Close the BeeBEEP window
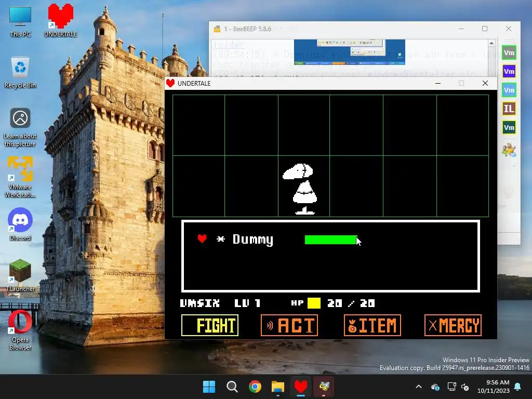Image resolution: width=532 pixels, height=399 pixels. [508, 29]
